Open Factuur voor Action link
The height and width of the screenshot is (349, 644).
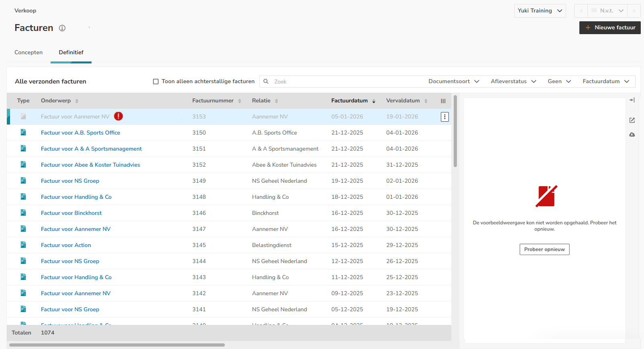pyautogui.click(x=66, y=245)
